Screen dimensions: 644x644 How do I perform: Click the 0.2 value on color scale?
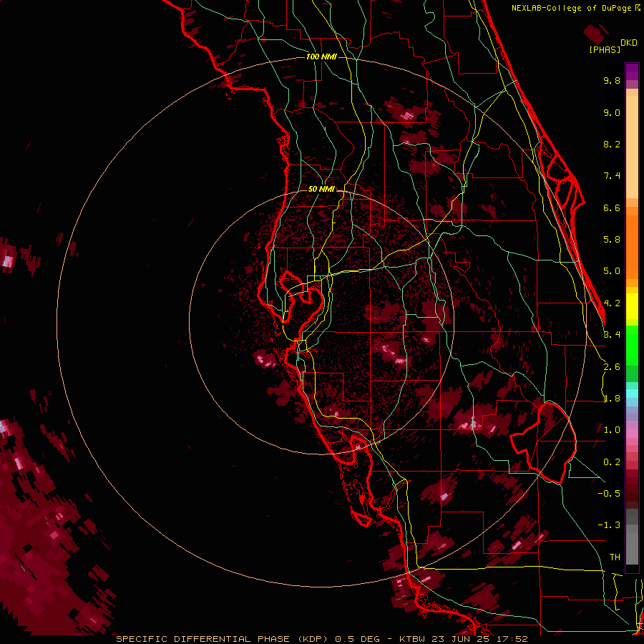pos(612,462)
